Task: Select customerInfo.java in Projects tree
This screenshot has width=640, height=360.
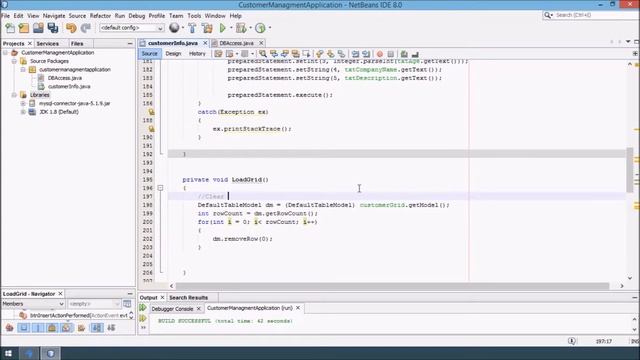Action: pos(69,87)
